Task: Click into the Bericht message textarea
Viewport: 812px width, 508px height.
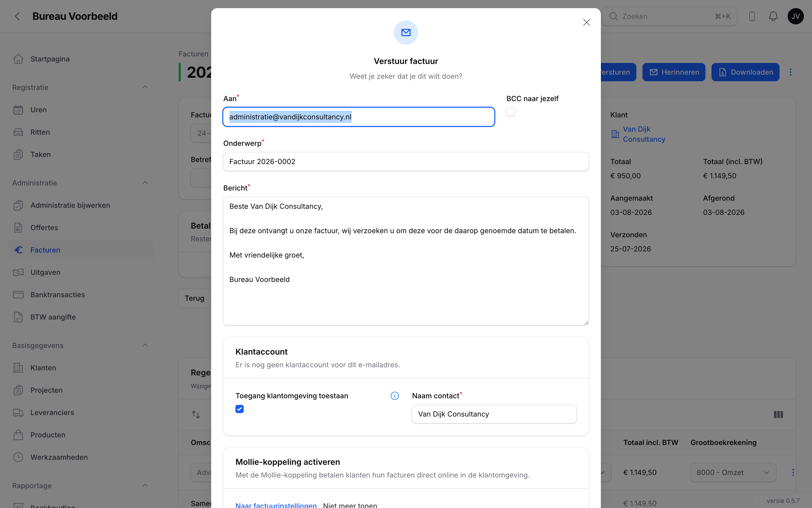Action: [406, 261]
